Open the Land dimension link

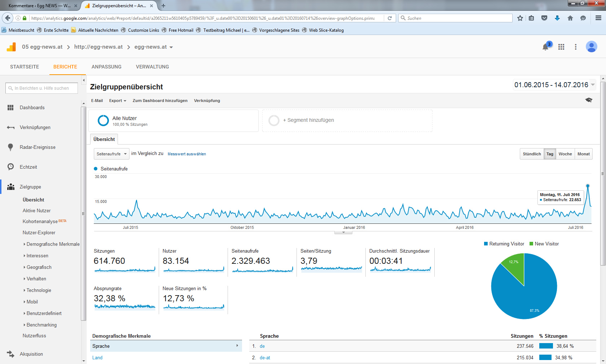[97, 358]
